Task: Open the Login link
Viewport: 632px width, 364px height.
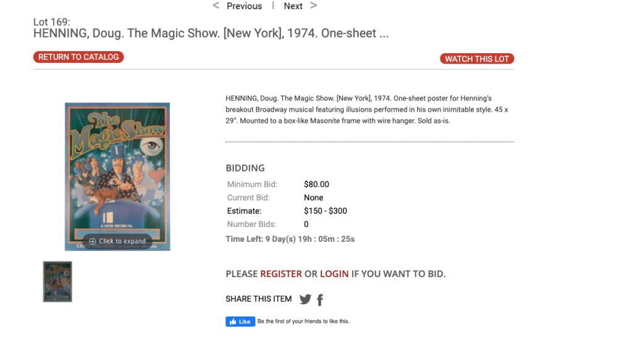Action: pos(334,274)
